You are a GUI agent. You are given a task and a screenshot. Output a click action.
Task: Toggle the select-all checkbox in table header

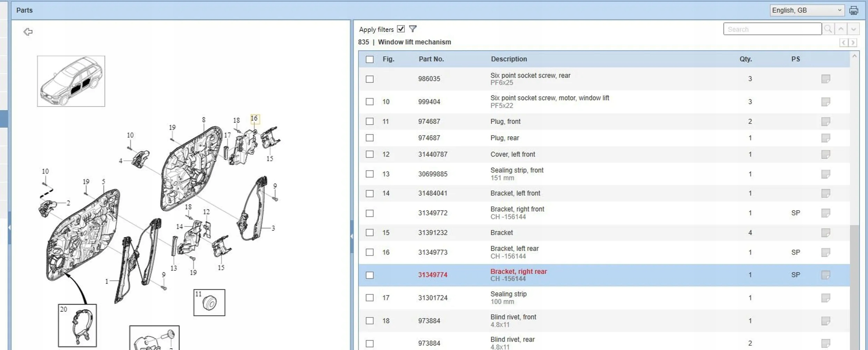click(x=369, y=59)
